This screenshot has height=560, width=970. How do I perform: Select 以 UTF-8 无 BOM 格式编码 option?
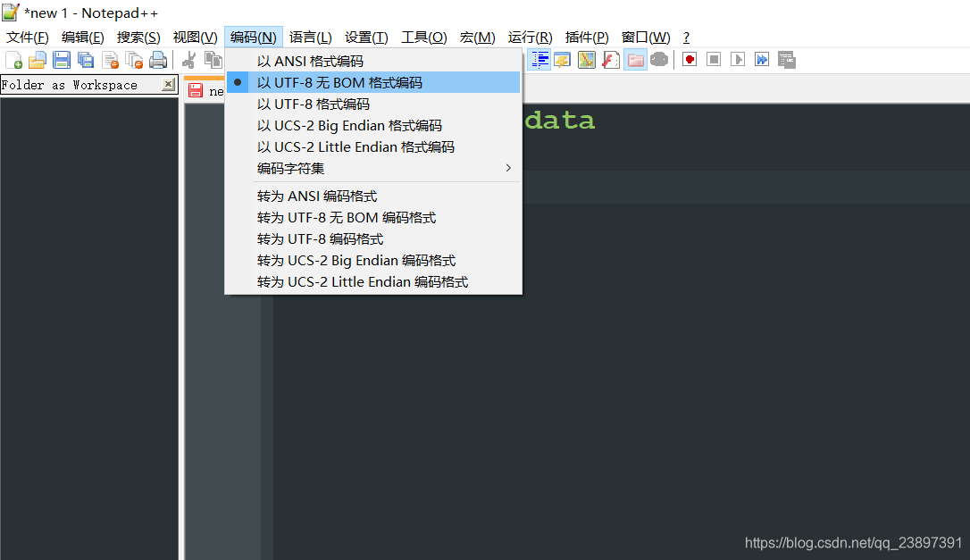click(373, 82)
